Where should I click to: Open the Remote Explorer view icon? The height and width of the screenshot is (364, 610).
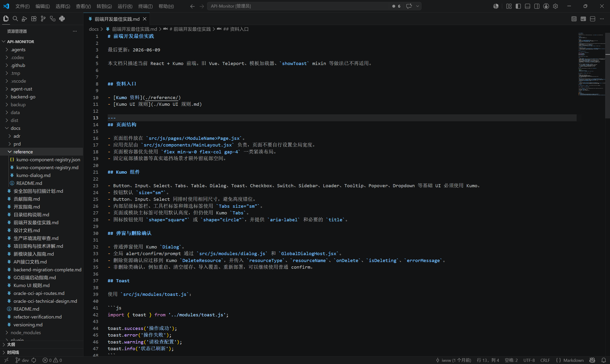[52, 19]
